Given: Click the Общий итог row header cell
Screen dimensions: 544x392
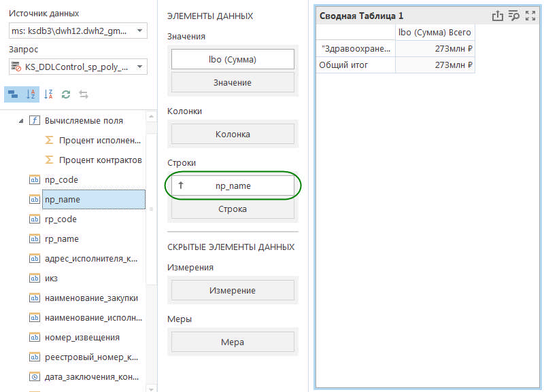Looking at the screenshot, I should click(356, 65).
